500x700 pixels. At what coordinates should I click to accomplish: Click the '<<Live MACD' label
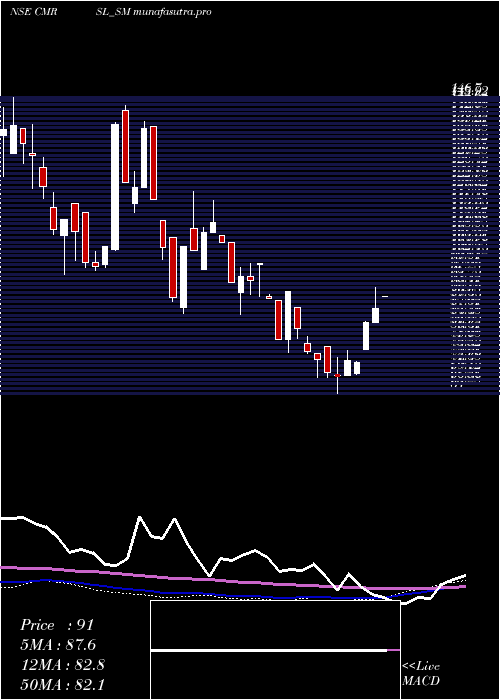[x=421, y=674]
